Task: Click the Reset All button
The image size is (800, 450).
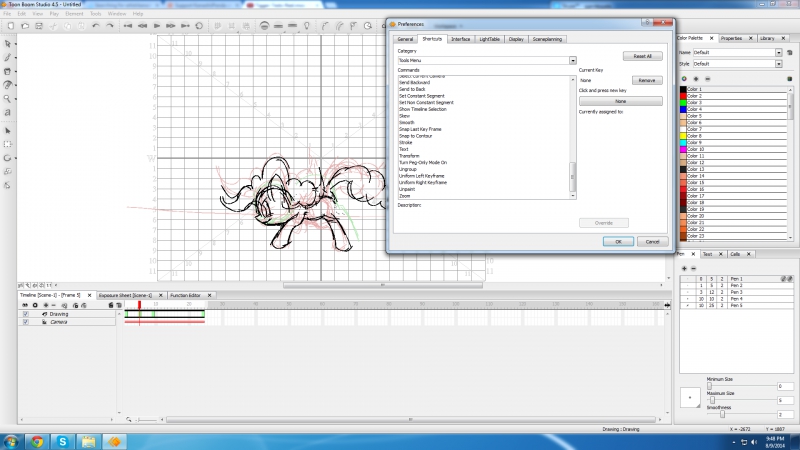Action: [641, 56]
